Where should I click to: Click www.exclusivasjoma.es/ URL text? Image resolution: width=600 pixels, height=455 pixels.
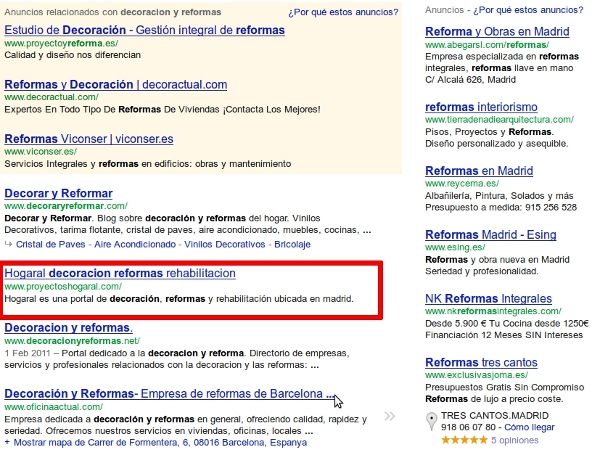pos(476,375)
